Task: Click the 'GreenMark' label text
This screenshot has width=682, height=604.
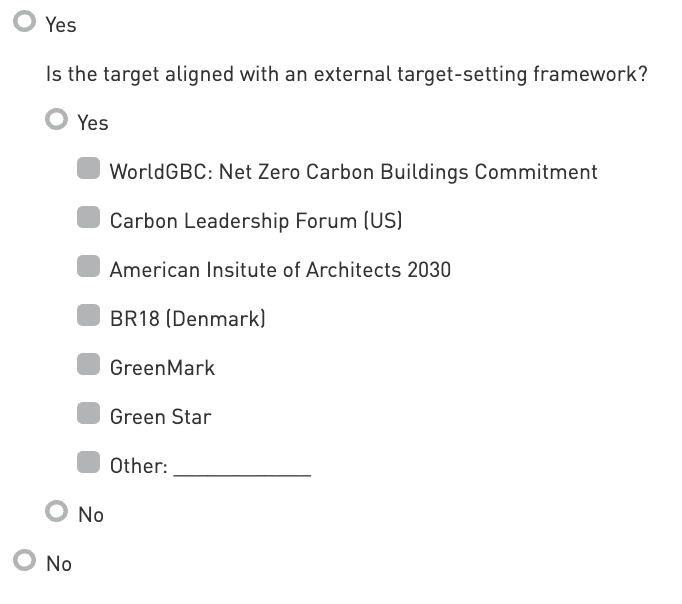Action: coord(162,368)
